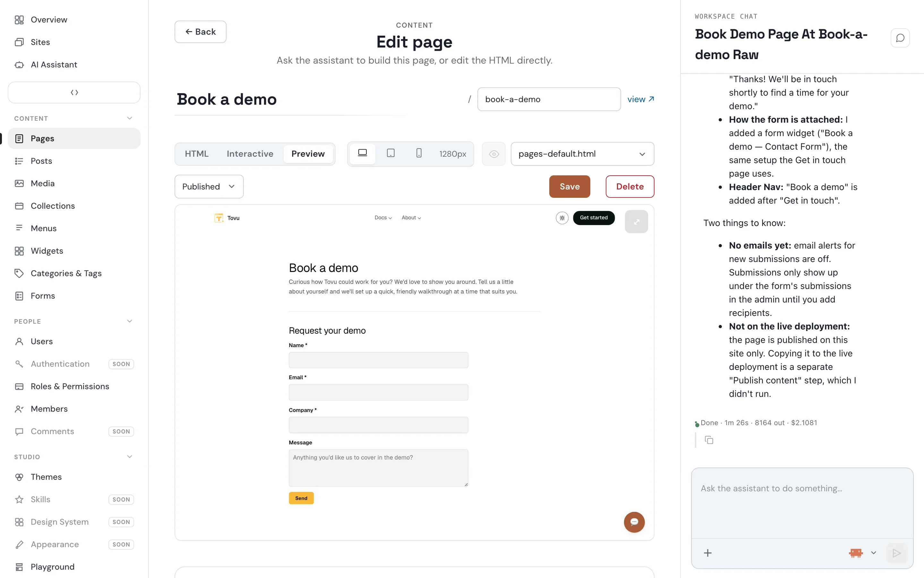Click Skills sidebar item
924x578 pixels.
point(74,499)
